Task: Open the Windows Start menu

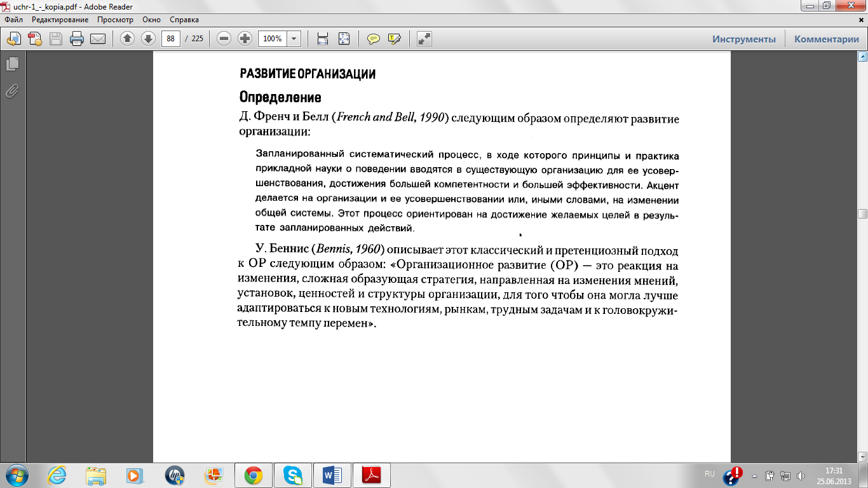Action: tap(16, 475)
